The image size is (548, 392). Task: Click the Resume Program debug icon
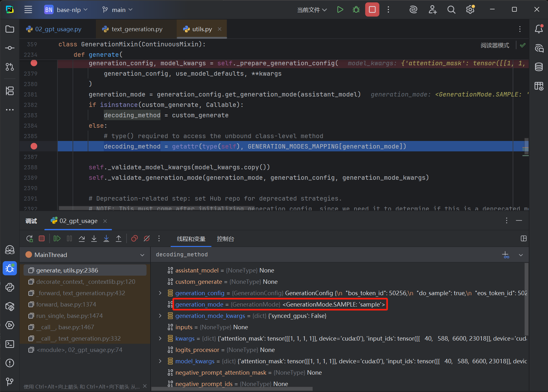pos(57,239)
